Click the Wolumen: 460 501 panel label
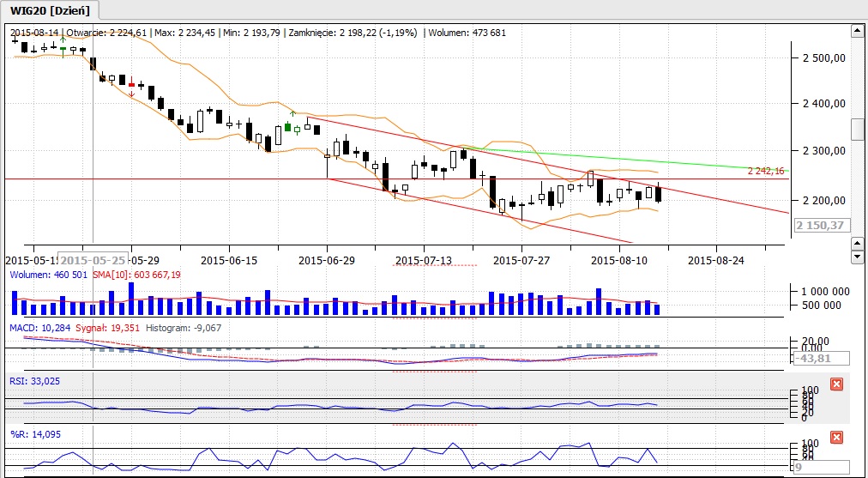Image resolution: width=868 pixels, height=478 pixels. [49, 275]
